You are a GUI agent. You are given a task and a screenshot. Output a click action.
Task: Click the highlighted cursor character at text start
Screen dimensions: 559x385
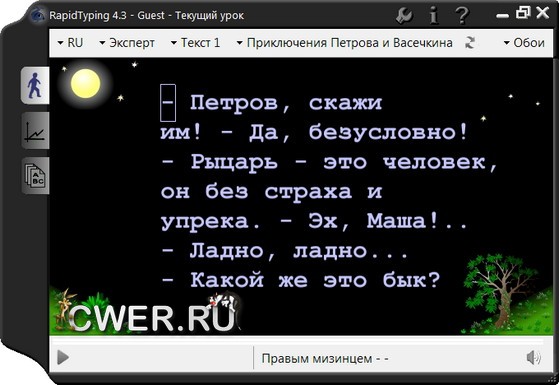click(x=168, y=103)
